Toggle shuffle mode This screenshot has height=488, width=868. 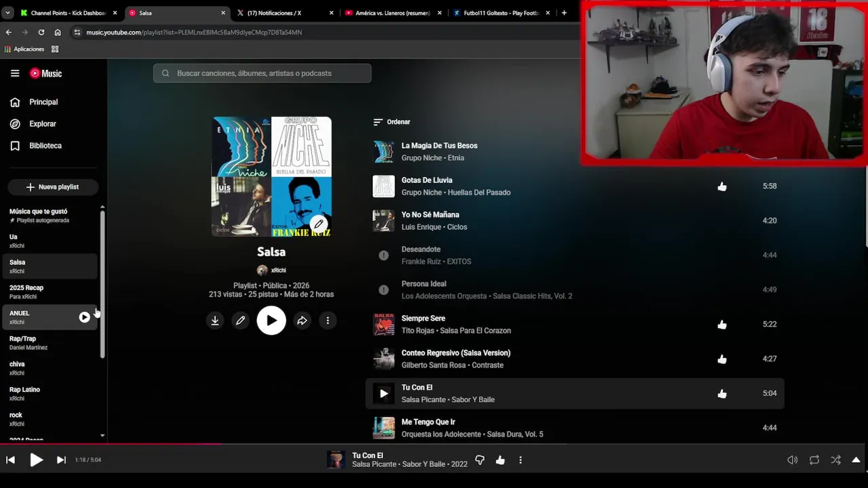835,460
